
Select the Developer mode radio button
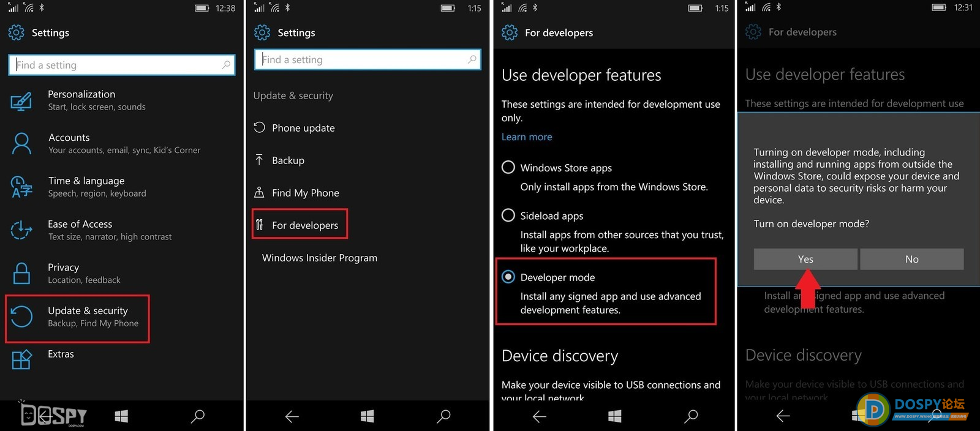(508, 277)
